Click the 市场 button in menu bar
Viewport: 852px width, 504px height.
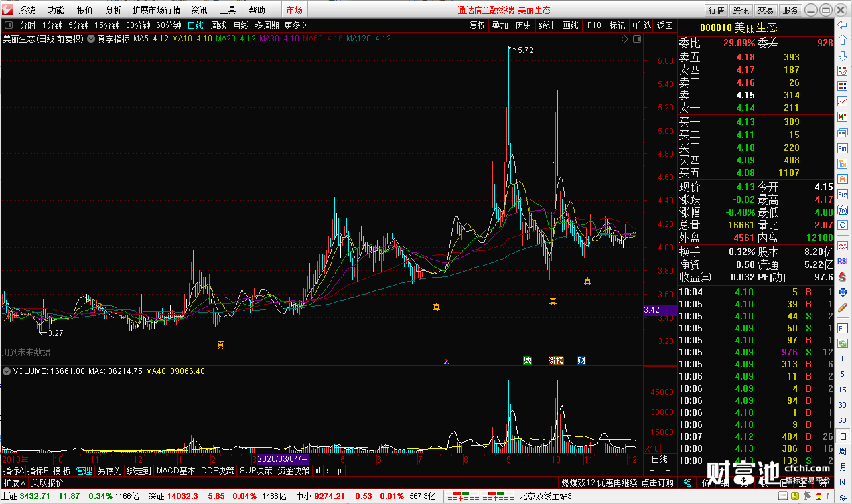[295, 10]
